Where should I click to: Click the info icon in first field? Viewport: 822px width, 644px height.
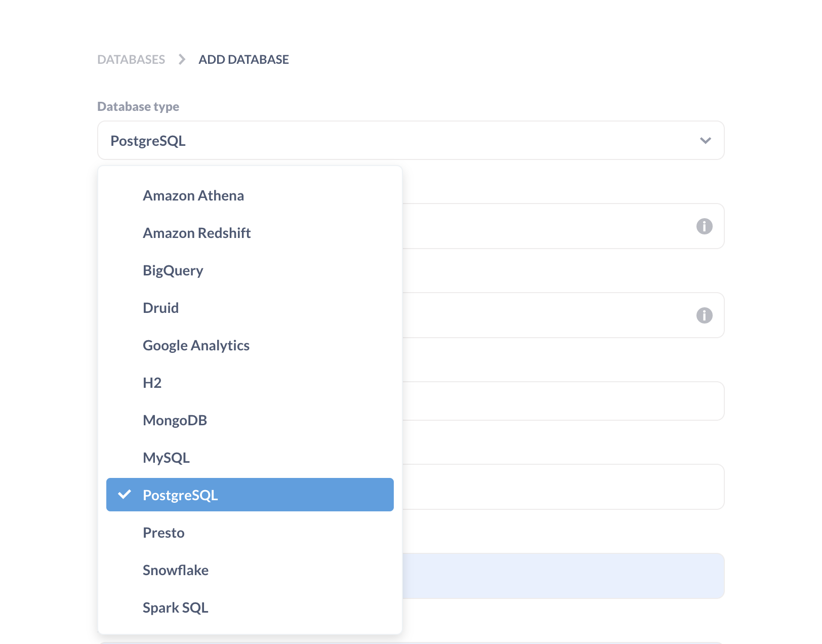704,226
